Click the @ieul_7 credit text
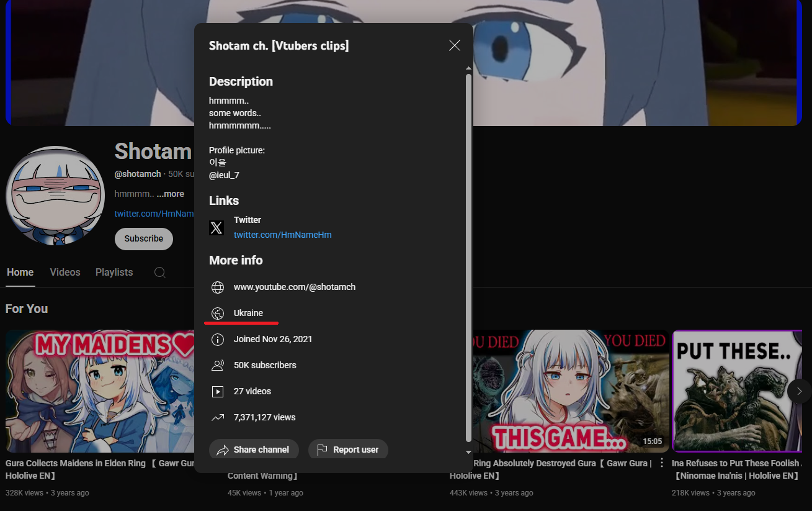 click(x=224, y=175)
